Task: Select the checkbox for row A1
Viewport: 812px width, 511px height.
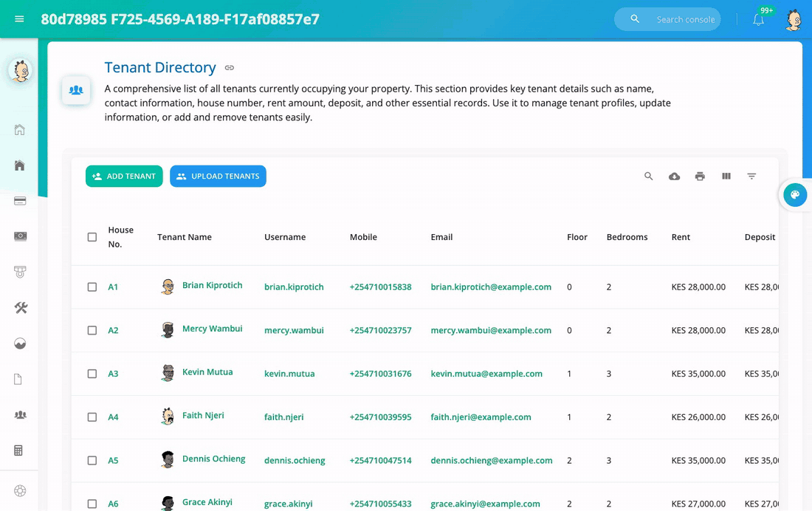Action: coord(92,287)
